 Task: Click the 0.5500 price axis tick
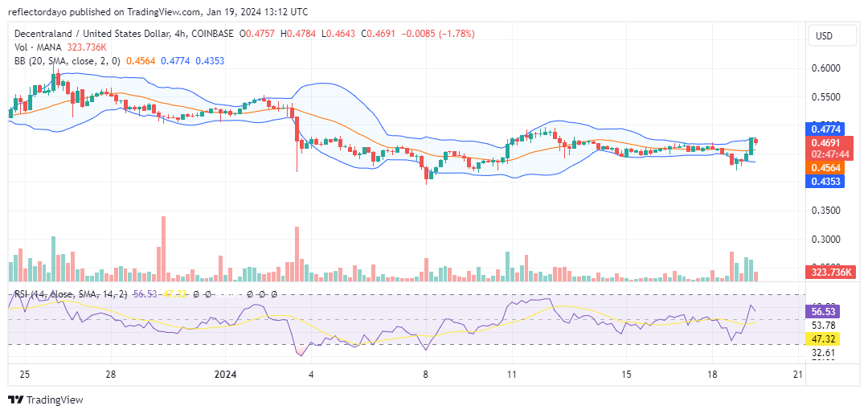coord(826,96)
